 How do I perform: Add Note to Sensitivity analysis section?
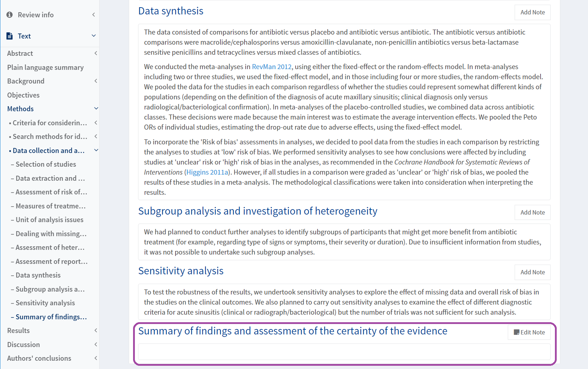pyautogui.click(x=533, y=272)
